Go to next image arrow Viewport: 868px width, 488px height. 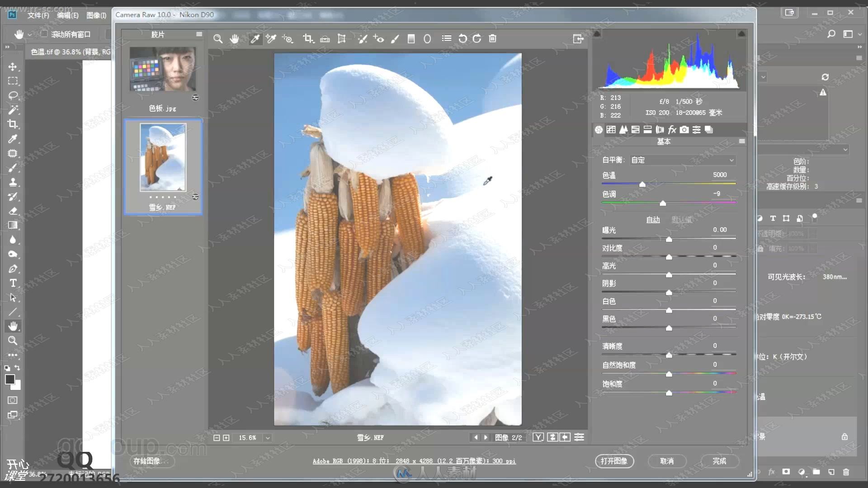[x=486, y=437]
